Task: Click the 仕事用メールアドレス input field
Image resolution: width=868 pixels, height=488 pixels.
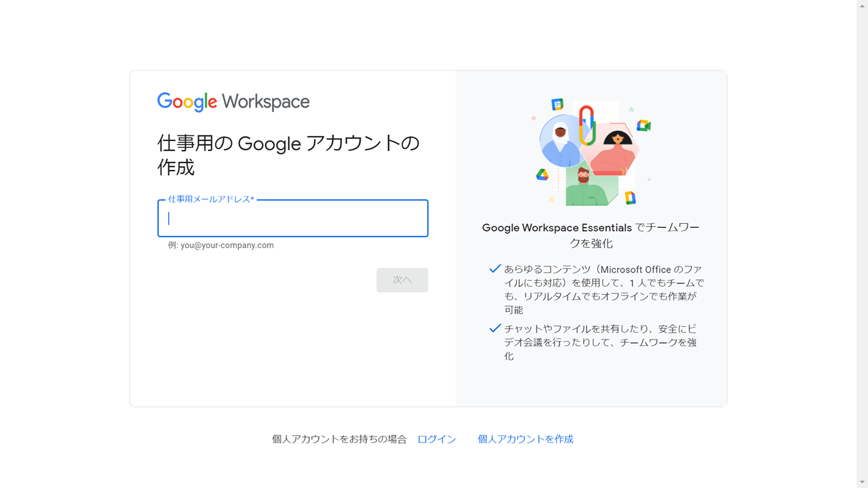Action: pos(292,218)
